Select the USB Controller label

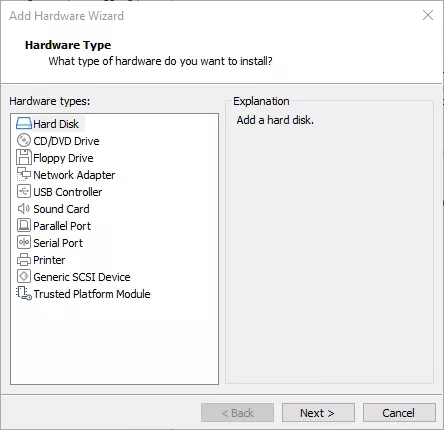[68, 192]
